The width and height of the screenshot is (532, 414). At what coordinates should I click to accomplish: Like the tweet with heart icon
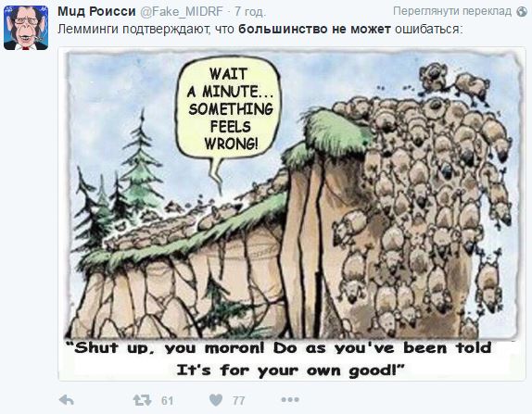pos(216,400)
